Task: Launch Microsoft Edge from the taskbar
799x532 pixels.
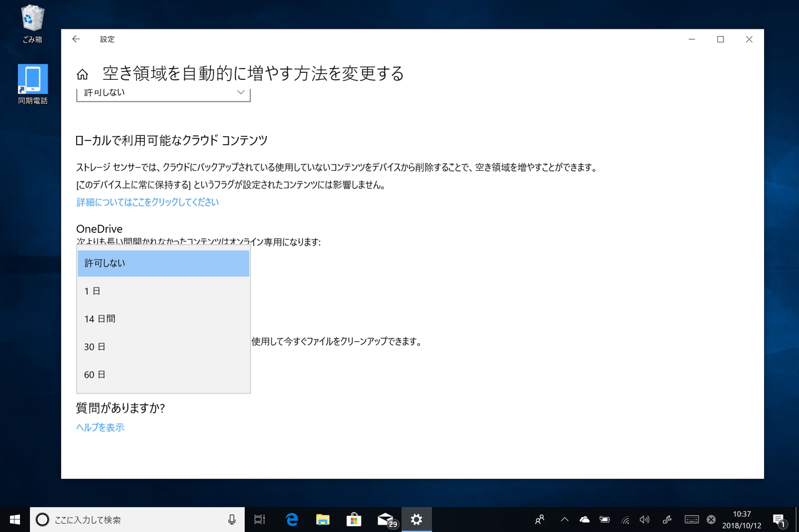Action: pos(292,520)
